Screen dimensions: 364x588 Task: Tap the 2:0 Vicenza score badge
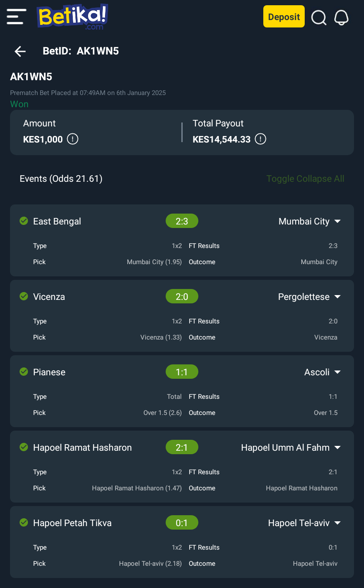coord(182,296)
